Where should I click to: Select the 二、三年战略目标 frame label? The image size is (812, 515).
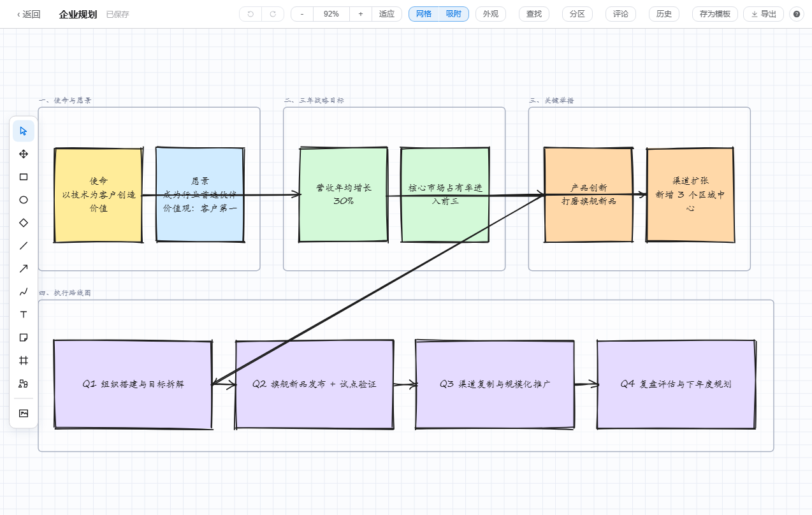314,100
